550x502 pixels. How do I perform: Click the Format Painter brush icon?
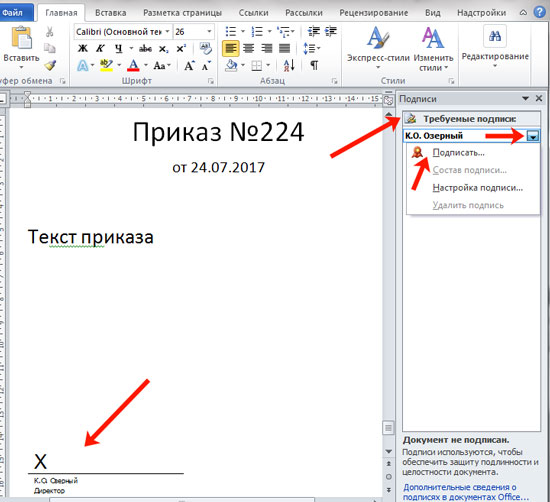50,65
